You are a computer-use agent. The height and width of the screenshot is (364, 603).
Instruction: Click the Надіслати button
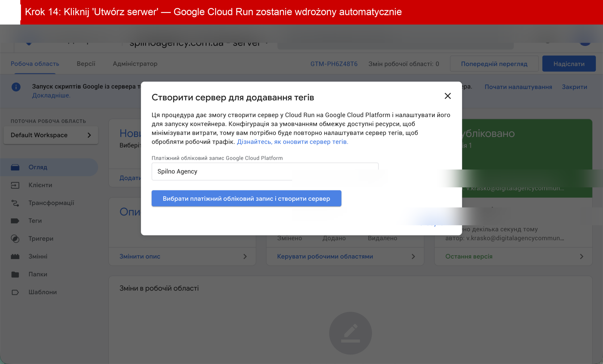click(569, 64)
